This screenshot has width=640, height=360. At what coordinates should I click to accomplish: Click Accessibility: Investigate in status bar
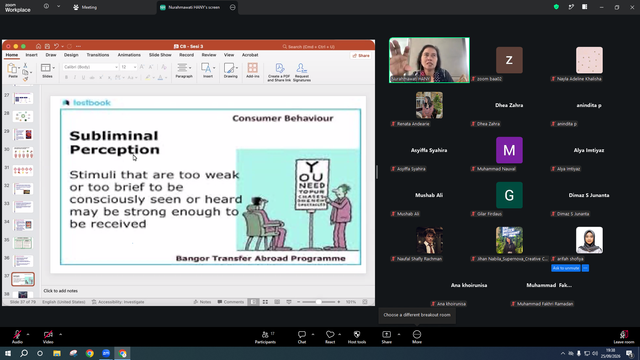(118, 302)
